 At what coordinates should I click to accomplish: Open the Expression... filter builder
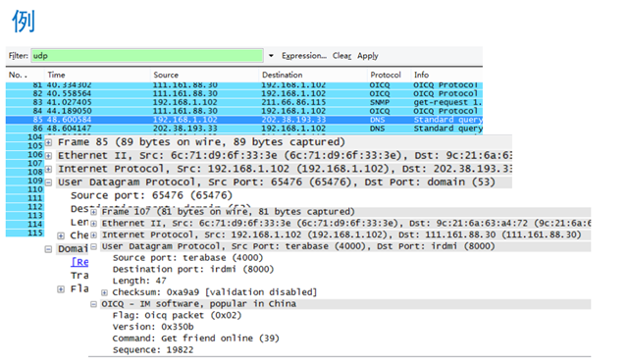(x=304, y=56)
